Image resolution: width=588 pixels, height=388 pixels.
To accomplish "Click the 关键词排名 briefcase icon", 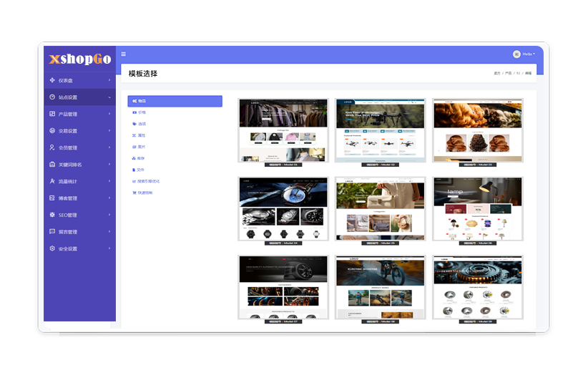I will click(x=52, y=165).
